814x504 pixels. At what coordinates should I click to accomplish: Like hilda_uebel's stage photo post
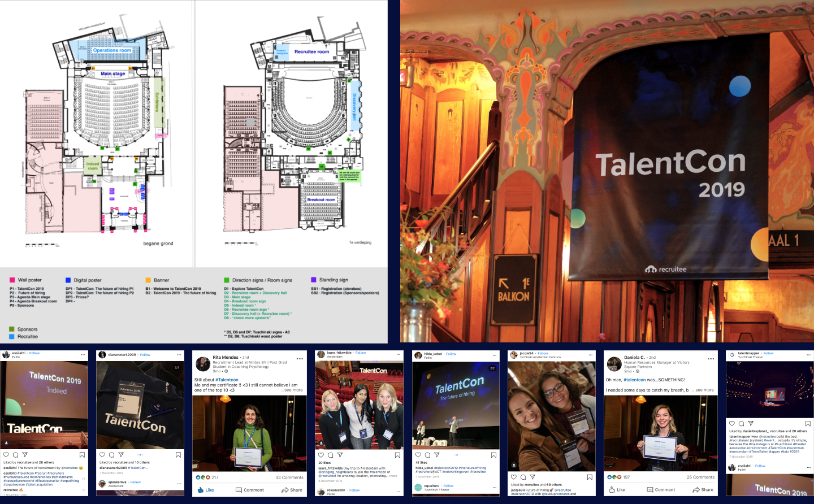point(418,455)
